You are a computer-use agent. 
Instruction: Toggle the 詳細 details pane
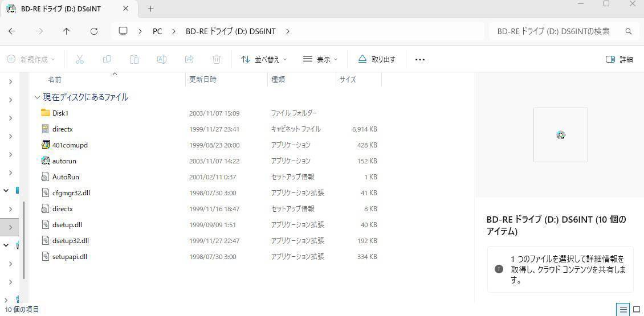point(619,60)
